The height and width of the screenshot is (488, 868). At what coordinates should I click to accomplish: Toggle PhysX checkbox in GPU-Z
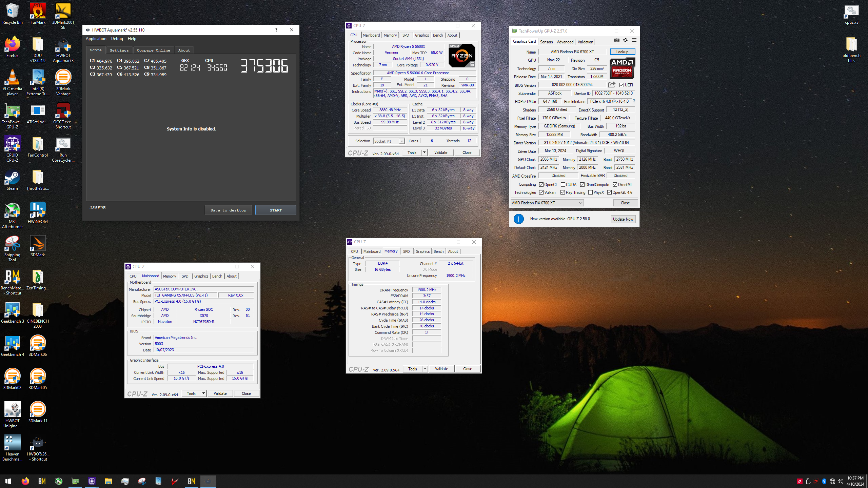click(590, 192)
